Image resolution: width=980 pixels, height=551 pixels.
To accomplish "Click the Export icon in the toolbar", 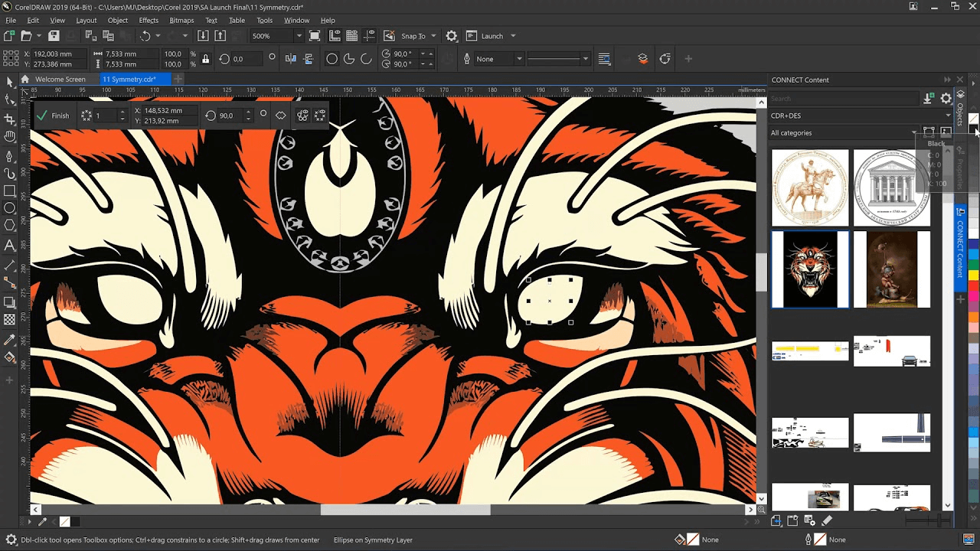I will coord(220,36).
